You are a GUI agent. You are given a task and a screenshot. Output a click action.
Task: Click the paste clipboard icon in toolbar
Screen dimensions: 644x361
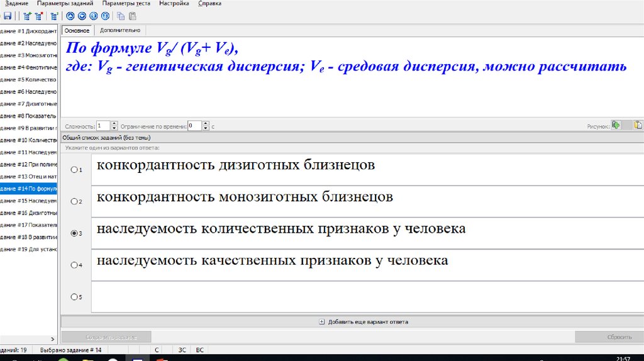[131, 16]
